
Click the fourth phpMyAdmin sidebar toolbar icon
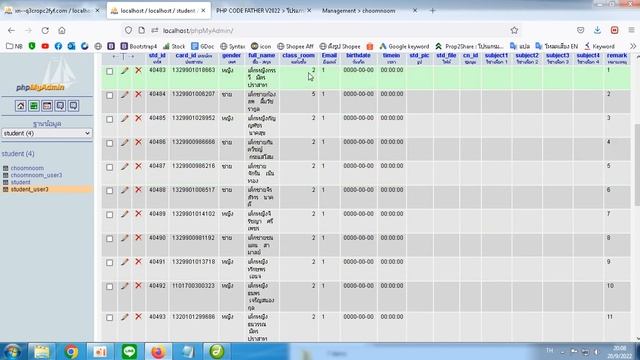[x=60, y=106]
